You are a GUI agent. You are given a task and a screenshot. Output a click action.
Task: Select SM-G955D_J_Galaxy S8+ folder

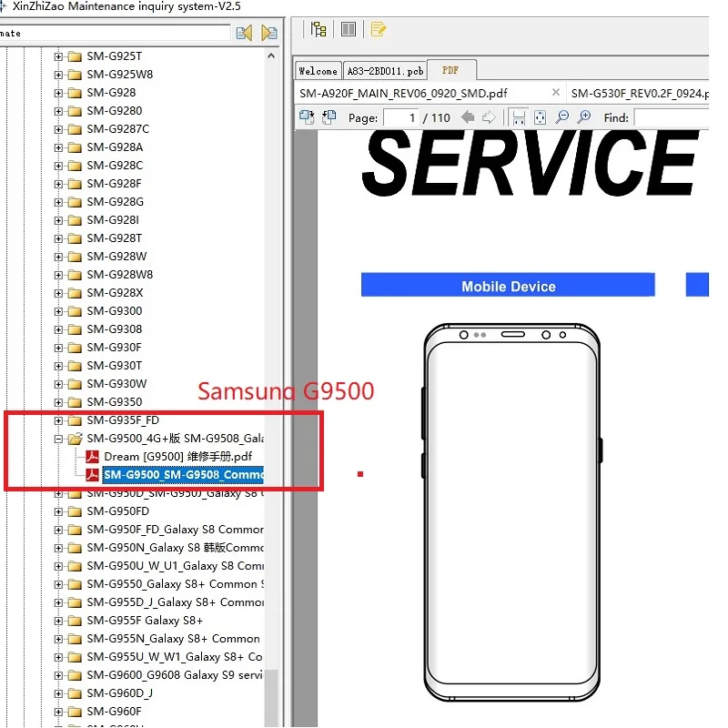[175, 602]
